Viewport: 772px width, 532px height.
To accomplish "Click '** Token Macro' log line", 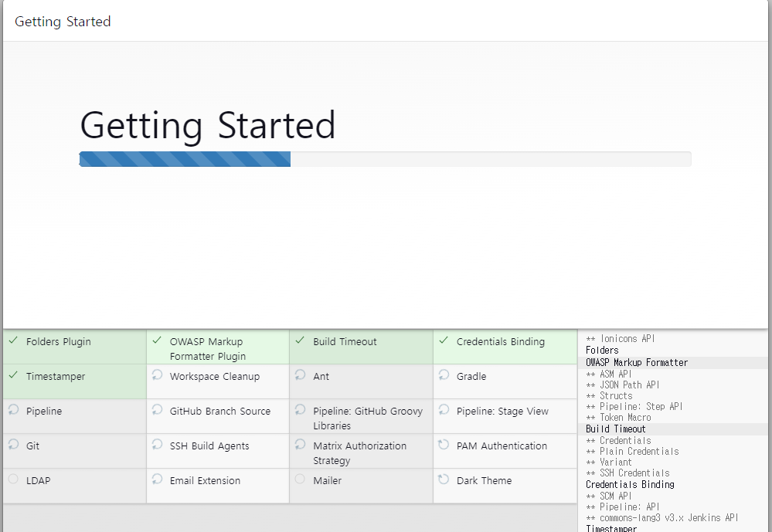I will click(x=618, y=417).
